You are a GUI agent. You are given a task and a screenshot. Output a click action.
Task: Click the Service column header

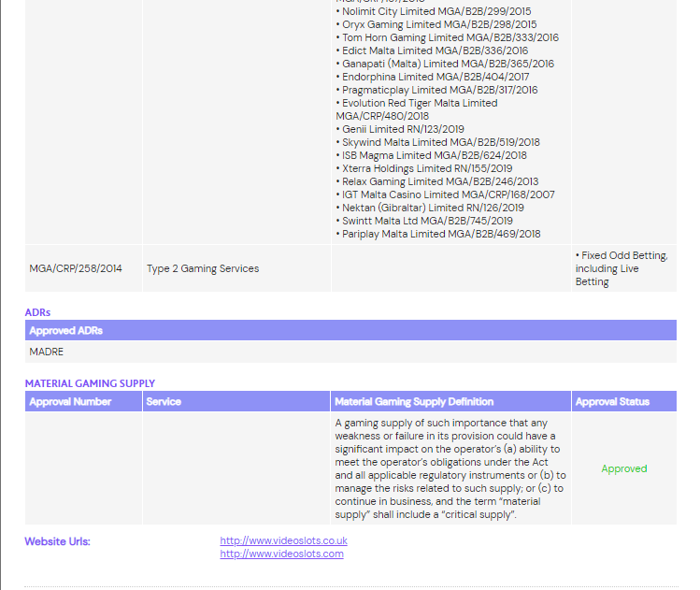coord(236,401)
